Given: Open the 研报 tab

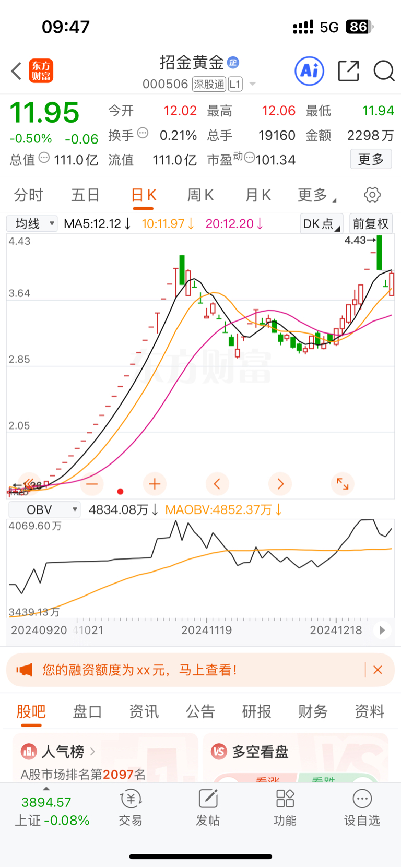Looking at the screenshot, I should tap(256, 711).
